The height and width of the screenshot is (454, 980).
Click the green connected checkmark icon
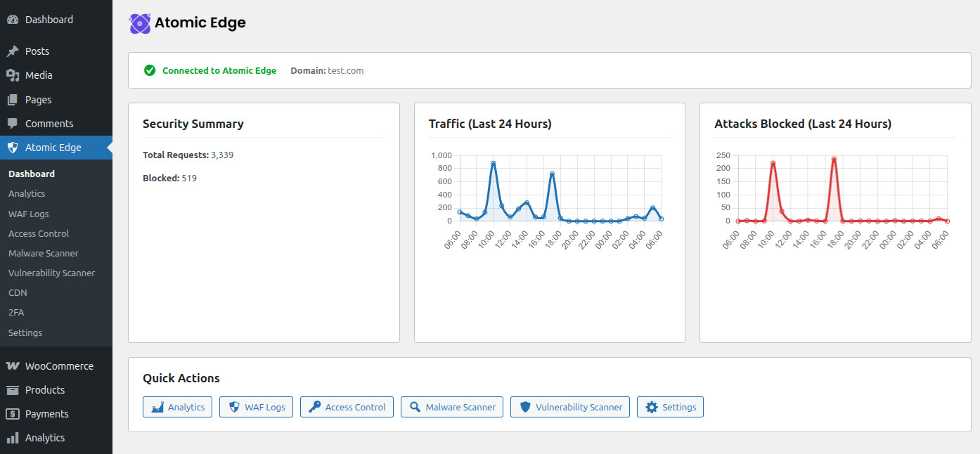click(x=150, y=70)
